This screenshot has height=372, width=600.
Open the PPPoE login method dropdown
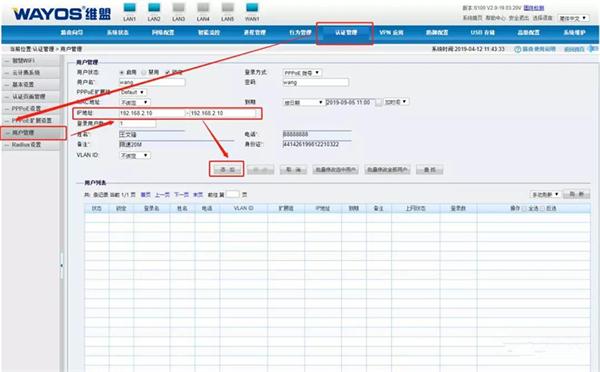click(302, 73)
